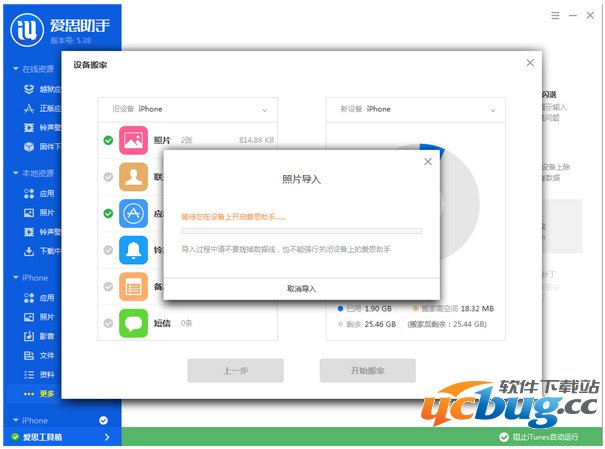Click the photo import progress bar

(x=301, y=231)
